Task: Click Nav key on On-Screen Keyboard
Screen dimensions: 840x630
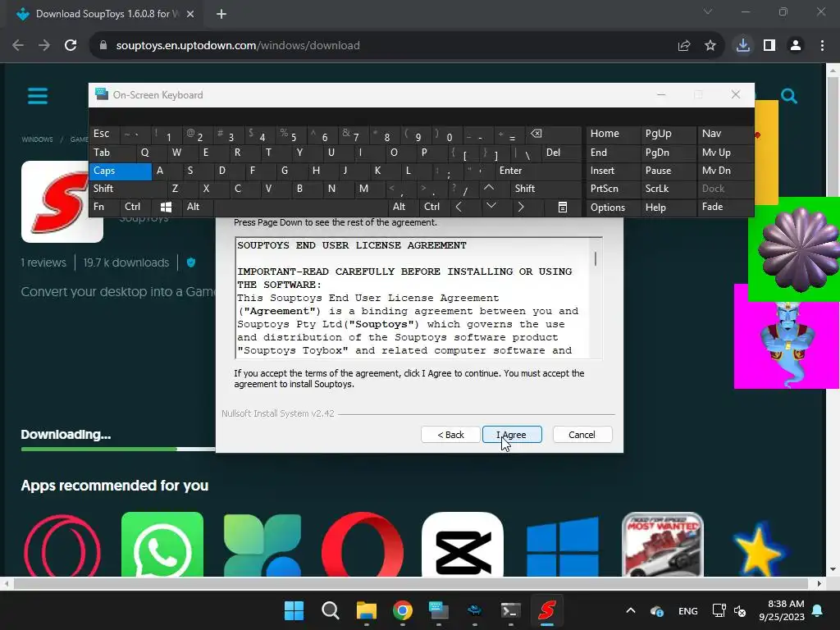Action: (x=725, y=134)
